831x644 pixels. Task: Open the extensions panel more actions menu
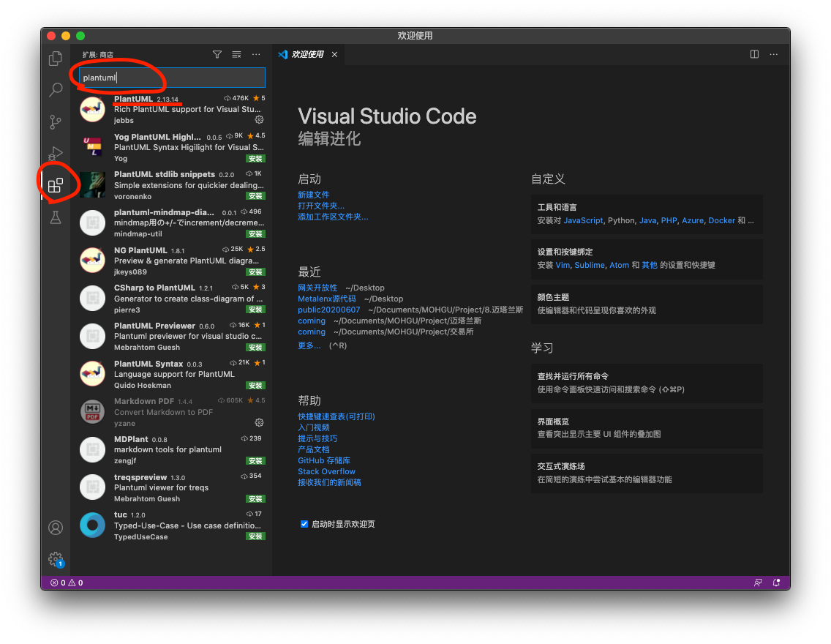coord(256,54)
